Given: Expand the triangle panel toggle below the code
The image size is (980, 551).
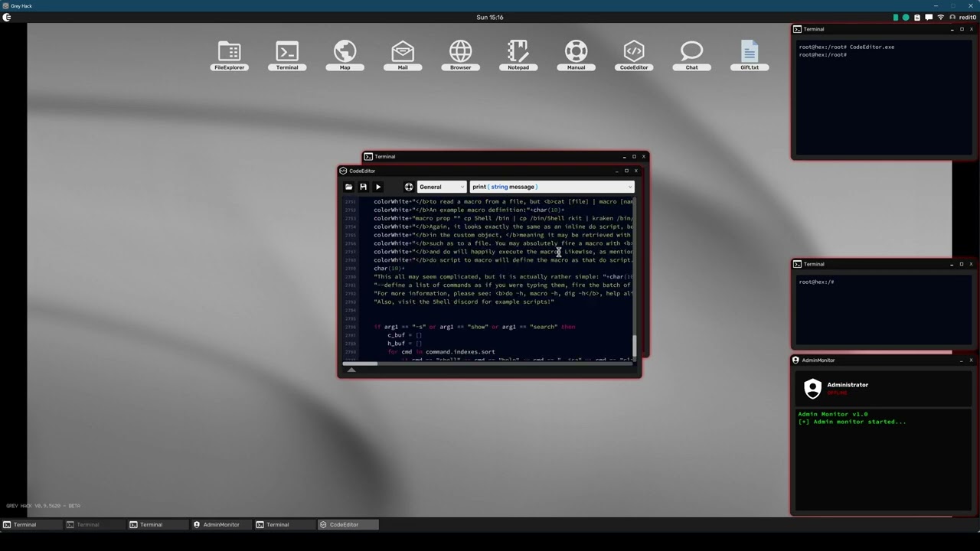Looking at the screenshot, I should pyautogui.click(x=351, y=370).
